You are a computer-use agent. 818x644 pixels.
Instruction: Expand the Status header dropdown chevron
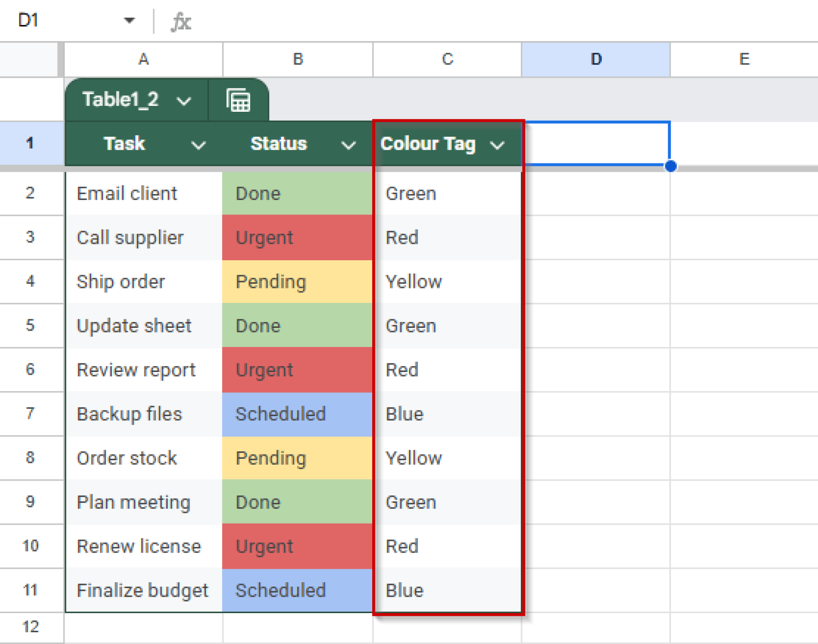point(349,144)
